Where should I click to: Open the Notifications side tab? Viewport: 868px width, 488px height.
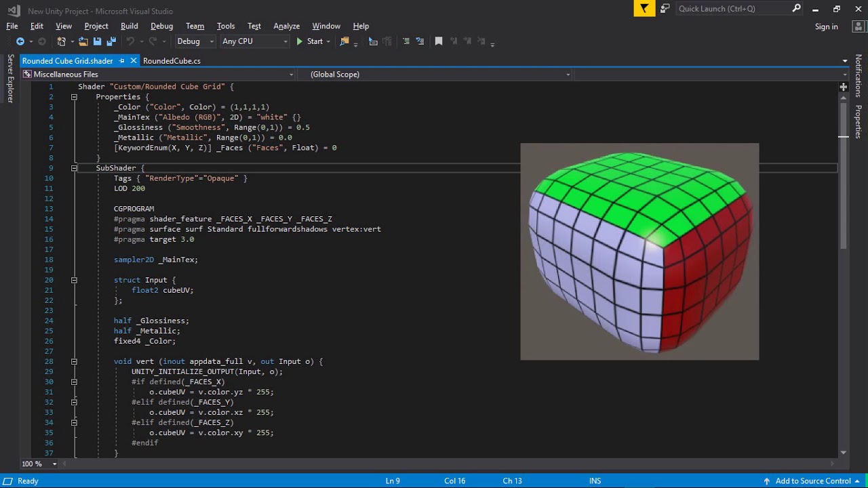click(858, 76)
